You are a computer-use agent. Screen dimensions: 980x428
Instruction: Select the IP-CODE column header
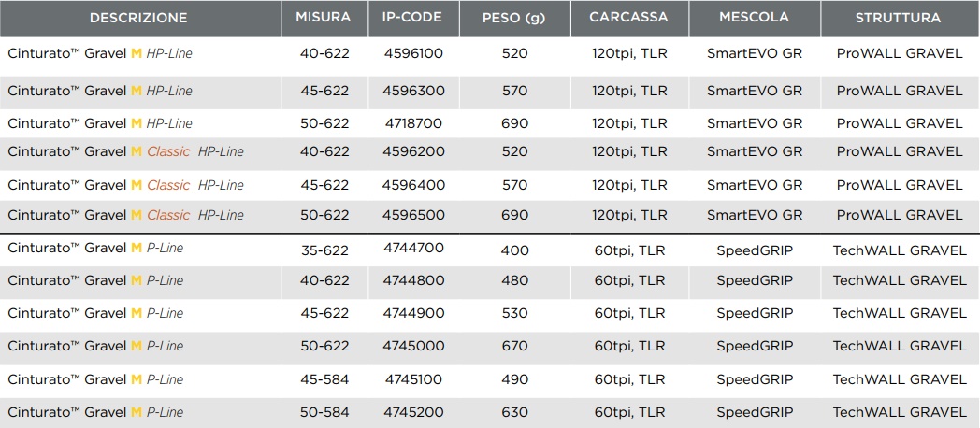point(412,18)
